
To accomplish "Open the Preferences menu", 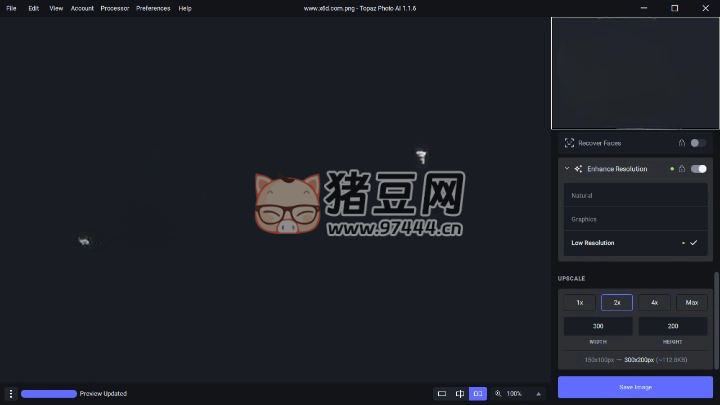I will 153,8.
